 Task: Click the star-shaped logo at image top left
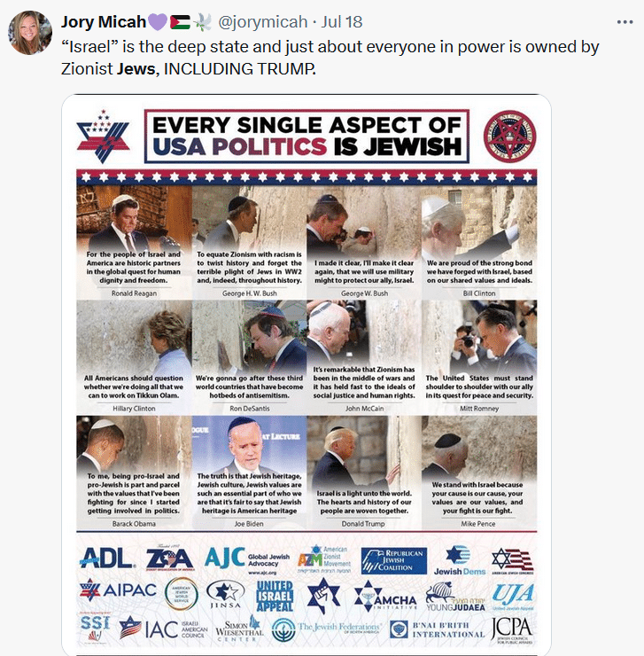103,137
